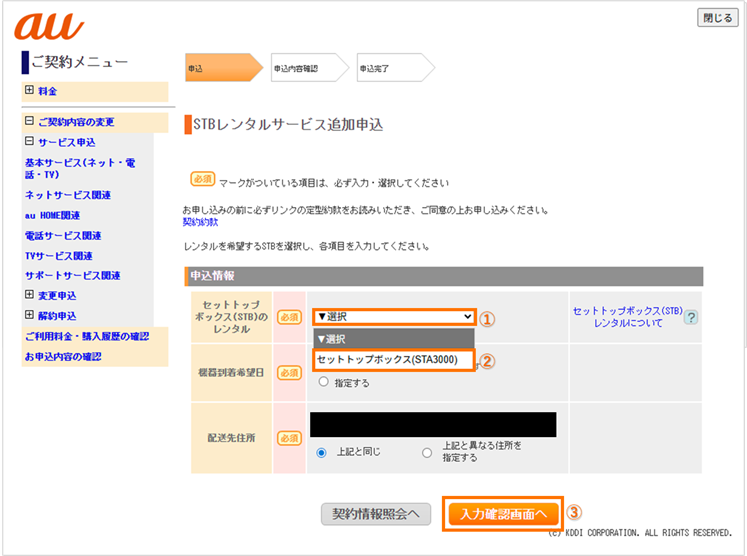The height and width of the screenshot is (556, 747).
Task: Collapse the サービス申込 tree item
Action: [30, 142]
